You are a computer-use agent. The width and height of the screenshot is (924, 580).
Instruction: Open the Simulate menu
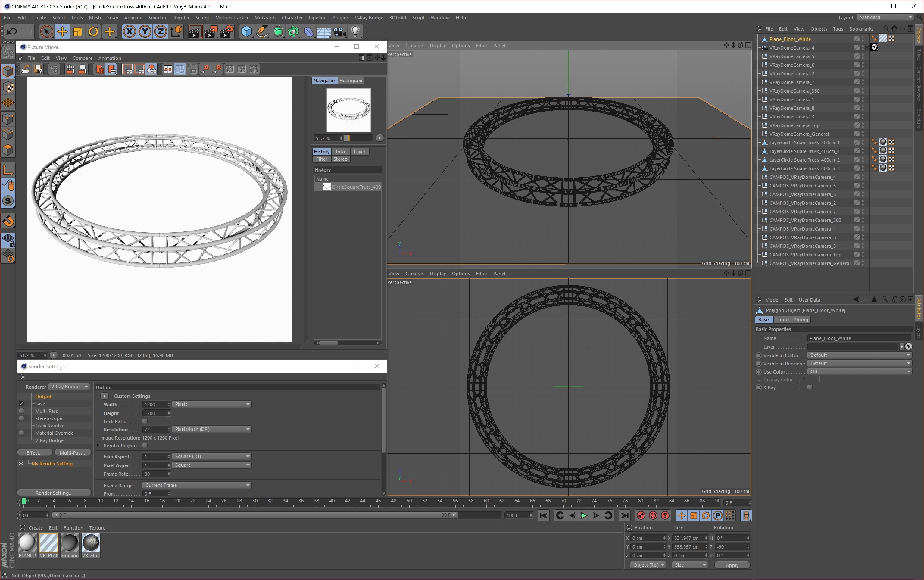coord(158,18)
